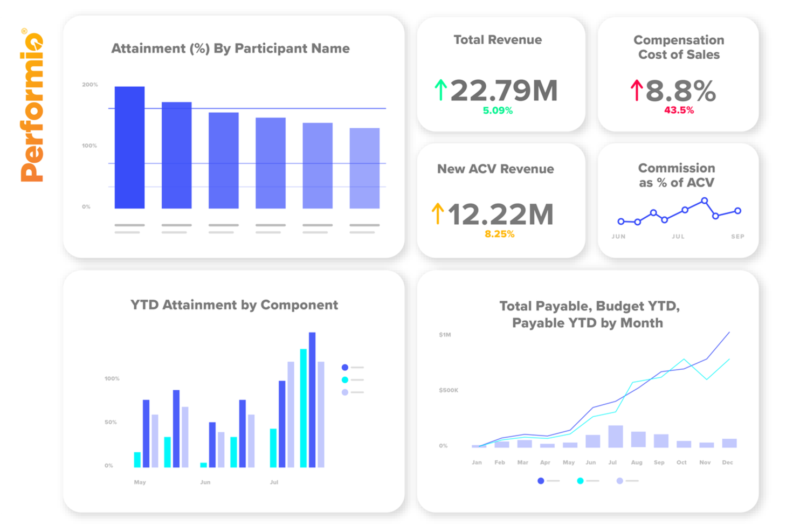793x532 pixels.
Task: Click the peak data point on Commission sparkline
Action: (705, 199)
